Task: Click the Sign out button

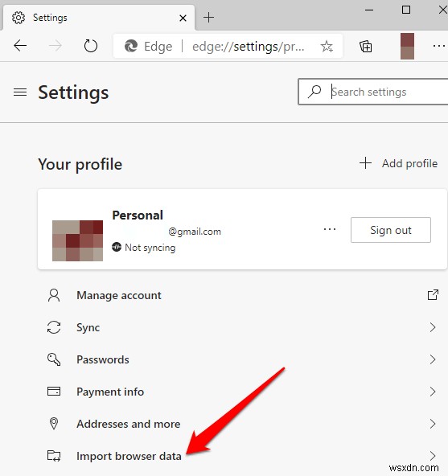Action: coord(391,230)
